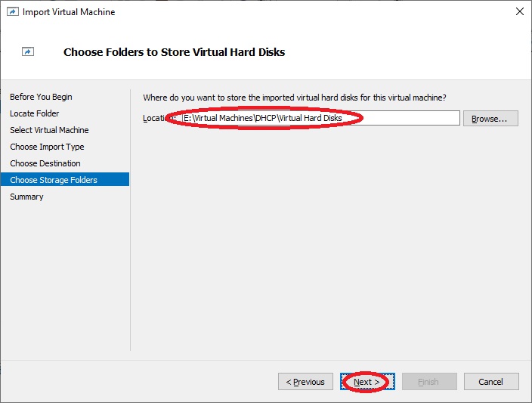Screen dimensions: 532x403
Task: Open the Summary step in the sidebar
Action: click(x=26, y=197)
